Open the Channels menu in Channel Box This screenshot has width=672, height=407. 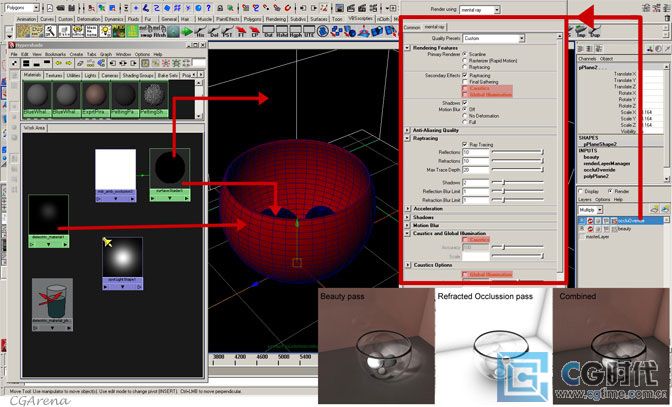tap(586, 59)
